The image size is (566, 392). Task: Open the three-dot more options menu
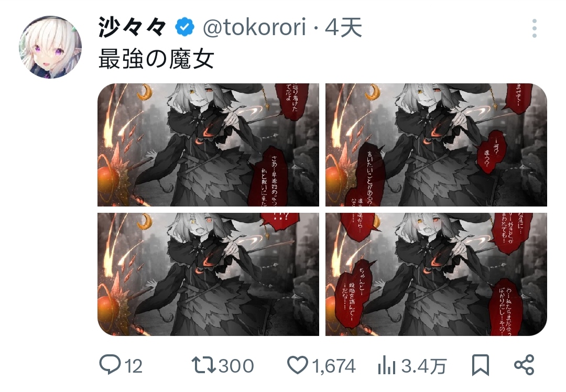[x=534, y=28]
